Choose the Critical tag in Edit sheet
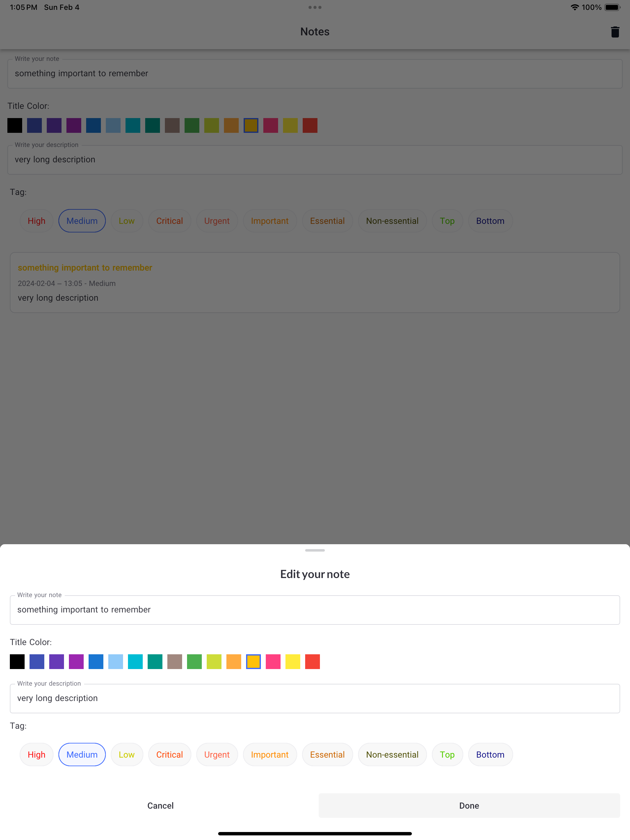The height and width of the screenshot is (840, 630). pos(169,755)
